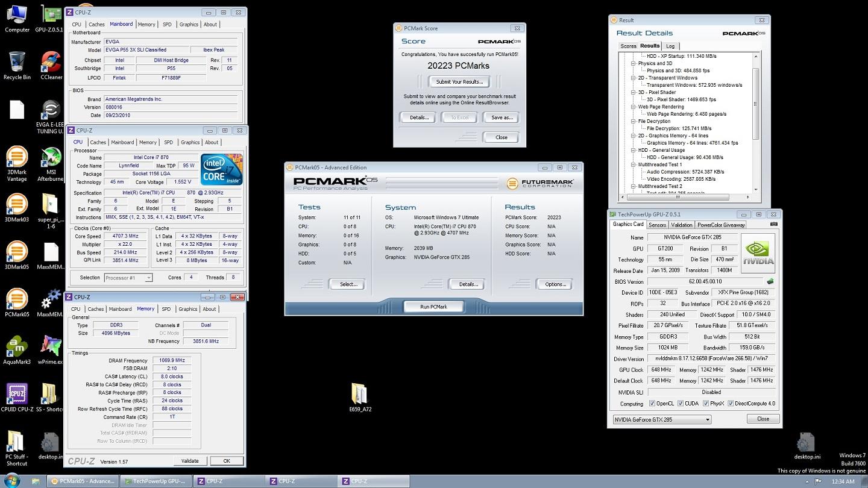Collapse the 3D - Pixel Shader node
868x488 pixels.
tap(634, 92)
